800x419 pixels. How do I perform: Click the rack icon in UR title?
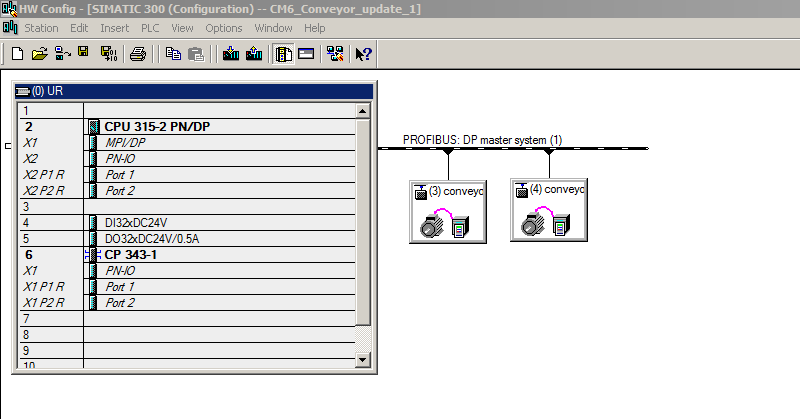[23, 91]
